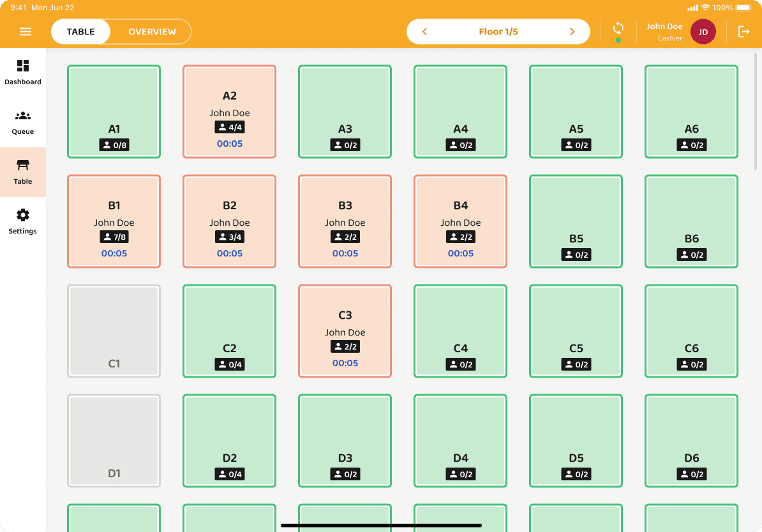The height and width of the screenshot is (532, 762).
Task: Select table B6
Action: [x=692, y=221]
